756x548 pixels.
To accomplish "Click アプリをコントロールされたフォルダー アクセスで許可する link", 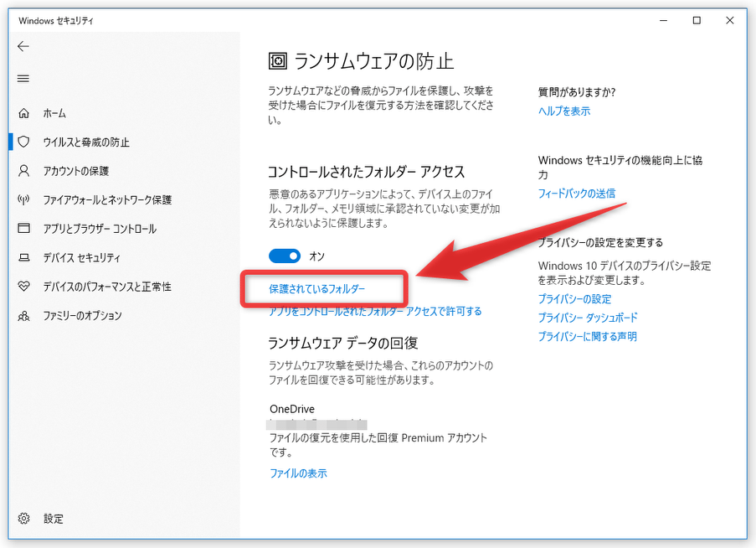I will pyautogui.click(x=375, y=312).
